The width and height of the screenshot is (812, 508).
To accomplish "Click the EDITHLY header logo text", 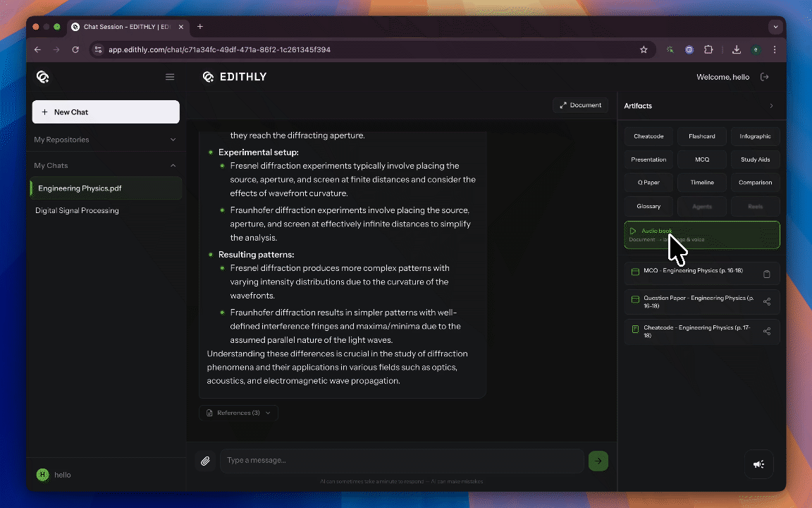I will tap(243, 77).
